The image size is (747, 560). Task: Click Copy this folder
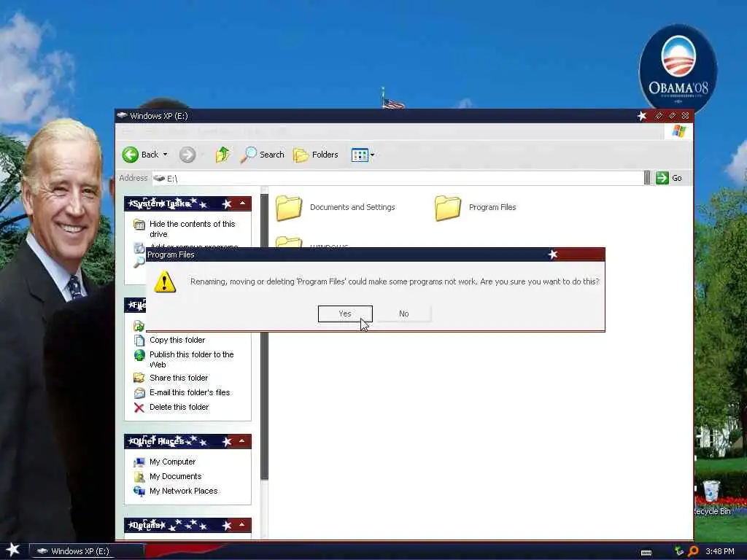[x=177, y=340]
